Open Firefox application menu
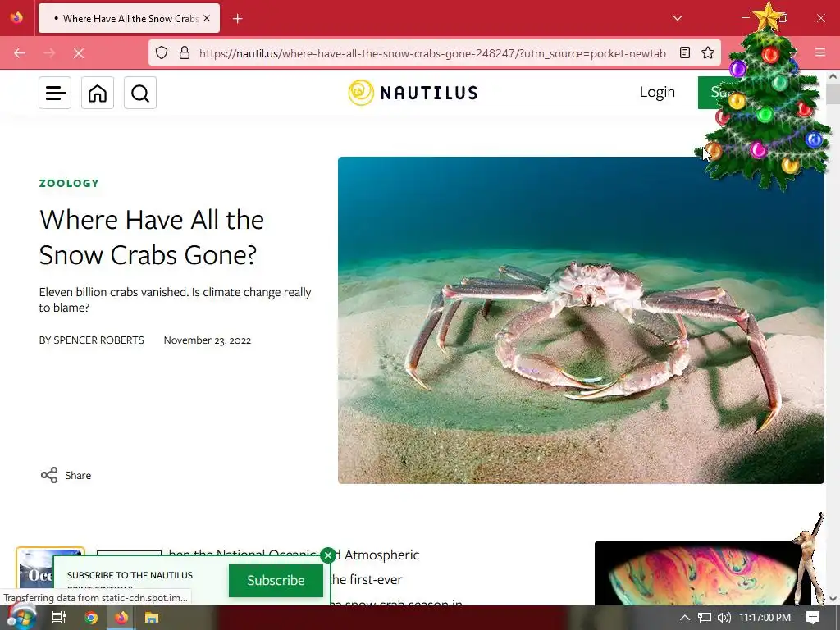Viewport: 840px width, 630px height. pyautogui.click(x=820, y=52)
